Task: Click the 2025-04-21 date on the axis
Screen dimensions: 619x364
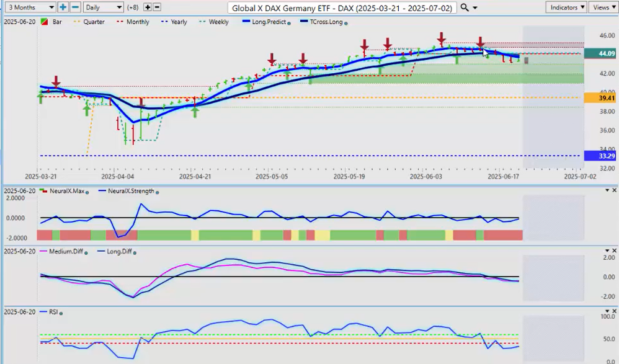Action: point(195,177)
